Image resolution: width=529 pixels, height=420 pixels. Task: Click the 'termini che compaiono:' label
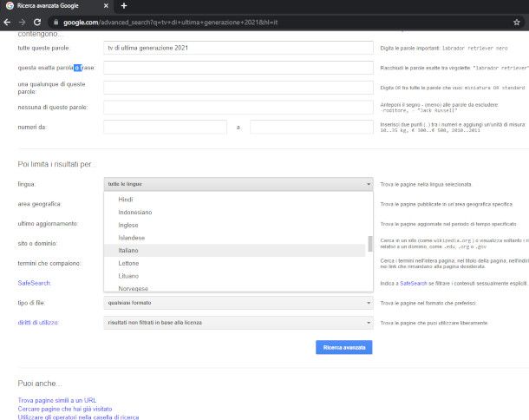coord(49,263)
